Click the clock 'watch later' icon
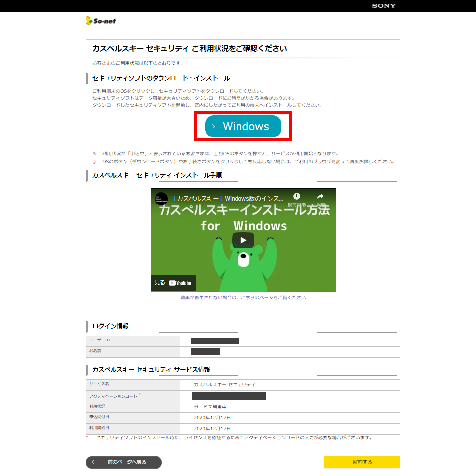The width and height of the screenshot is (476, 476). point(297,197)
